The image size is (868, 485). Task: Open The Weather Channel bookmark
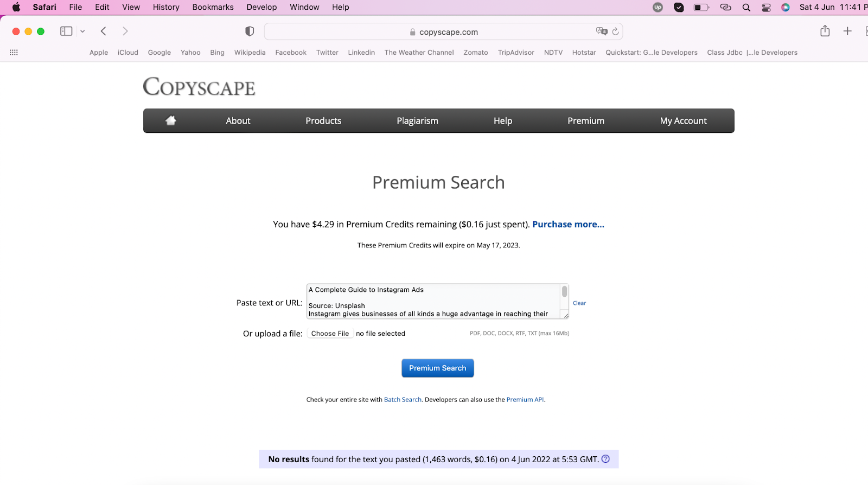[x=419, y=53]
